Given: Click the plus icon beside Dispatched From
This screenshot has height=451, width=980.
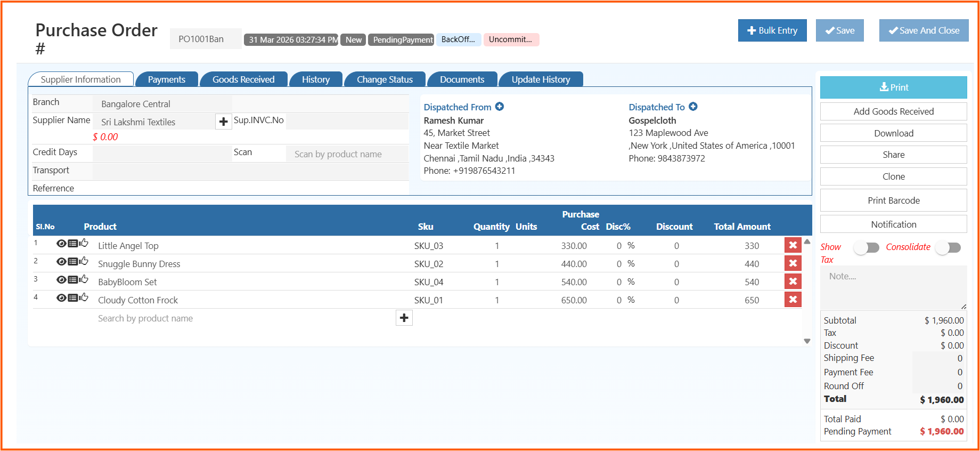Looking at the screenshot, I should tap(500, 107).
